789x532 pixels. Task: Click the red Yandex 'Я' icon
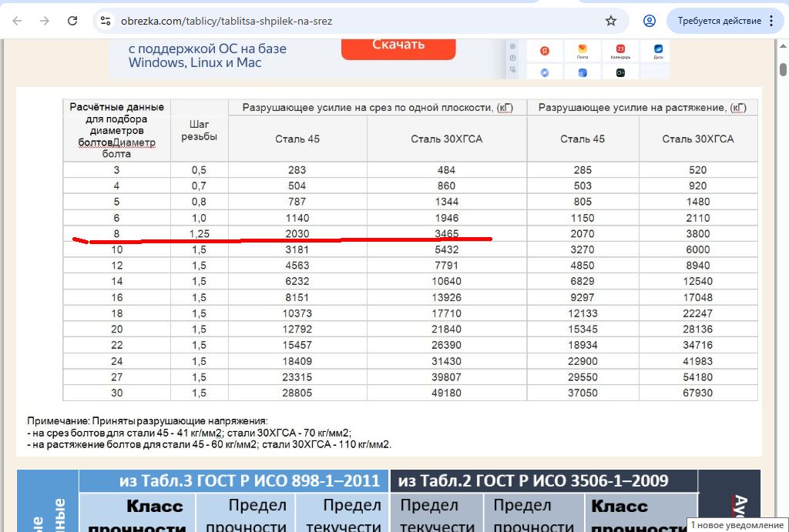click(545, 51)
